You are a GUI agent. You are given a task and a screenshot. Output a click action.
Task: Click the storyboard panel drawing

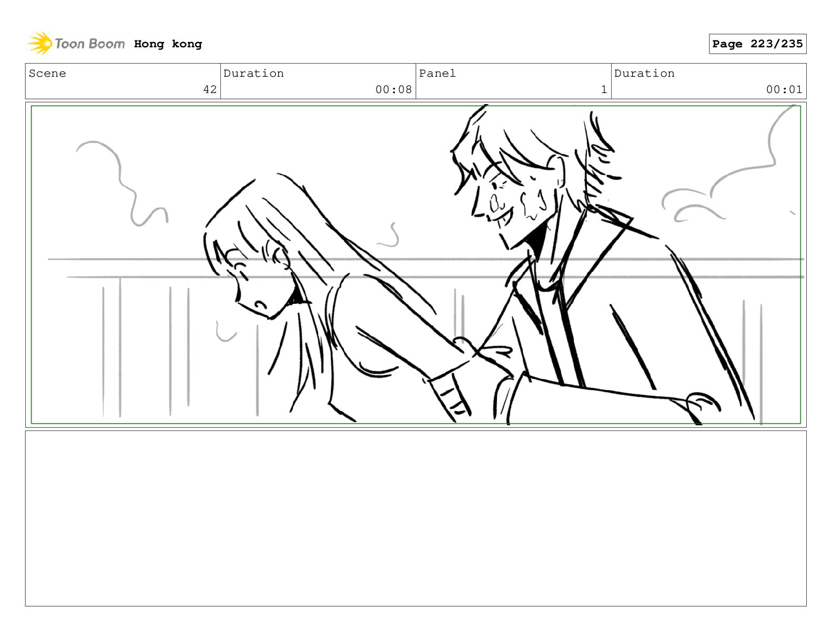coord(415,264)
